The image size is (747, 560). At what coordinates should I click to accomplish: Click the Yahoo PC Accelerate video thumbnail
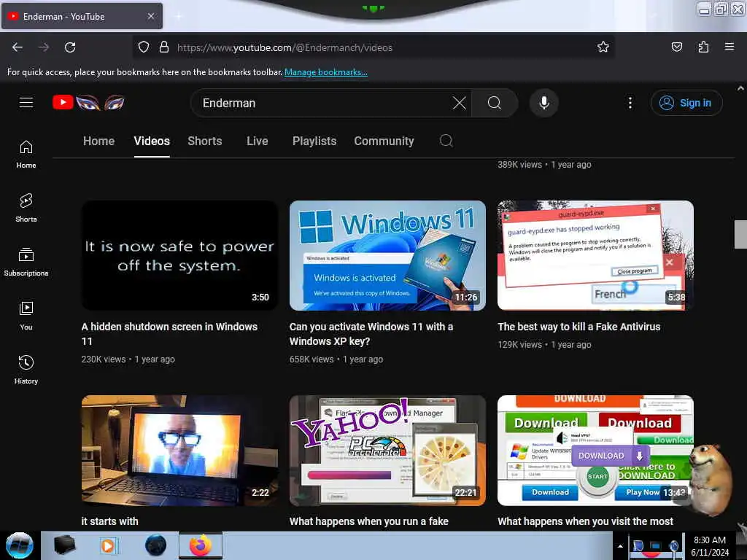coord(388,451)
